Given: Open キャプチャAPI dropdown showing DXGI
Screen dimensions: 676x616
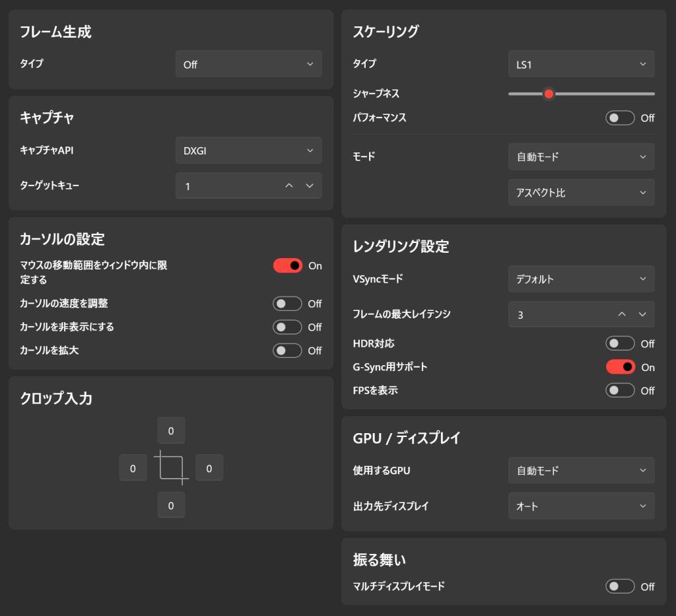Looking at the screenshot, I should click(248, 151).
